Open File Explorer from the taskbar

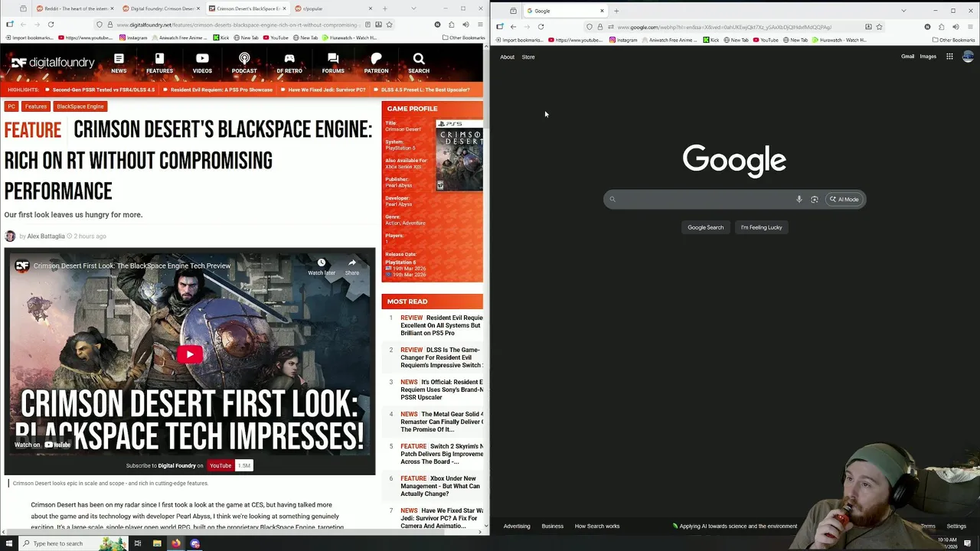pyautogui.click(x=157, y=543)
